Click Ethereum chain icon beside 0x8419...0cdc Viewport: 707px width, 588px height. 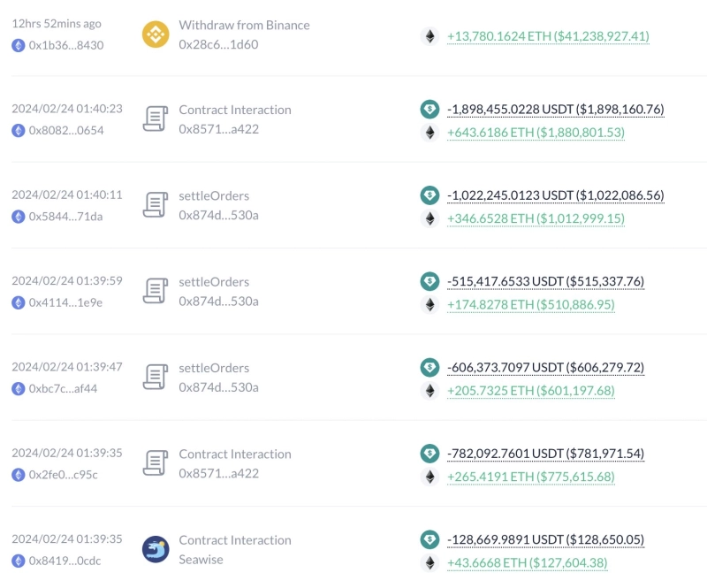(18, 561)
